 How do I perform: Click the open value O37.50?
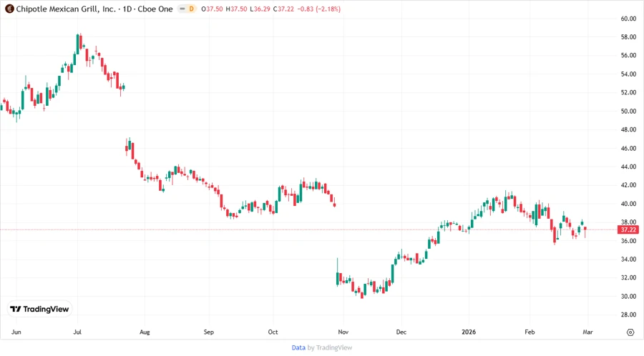pyautogui.click(x=212, y=9)
